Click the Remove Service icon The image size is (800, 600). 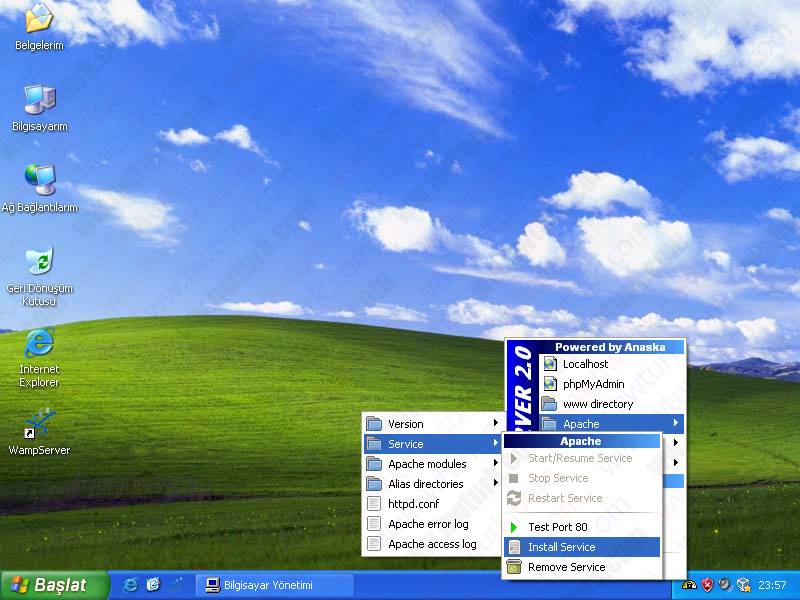[x=514, y=567]
